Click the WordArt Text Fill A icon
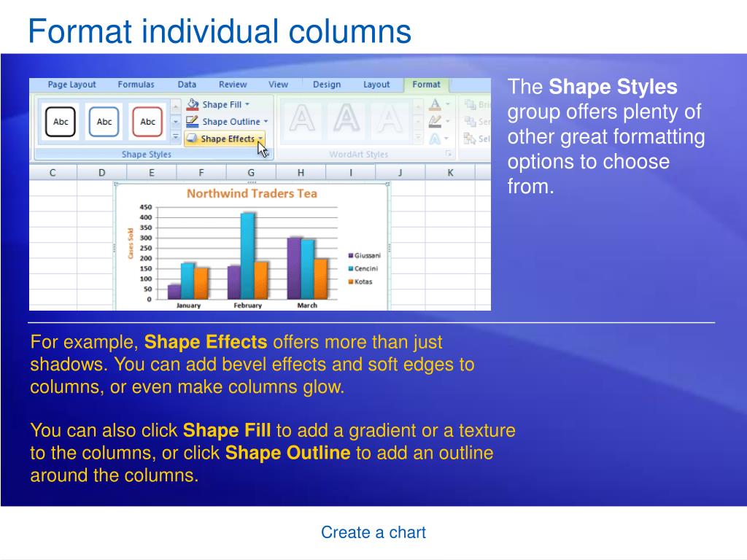This screenshot has height=560, width=747. coord(435,104)
